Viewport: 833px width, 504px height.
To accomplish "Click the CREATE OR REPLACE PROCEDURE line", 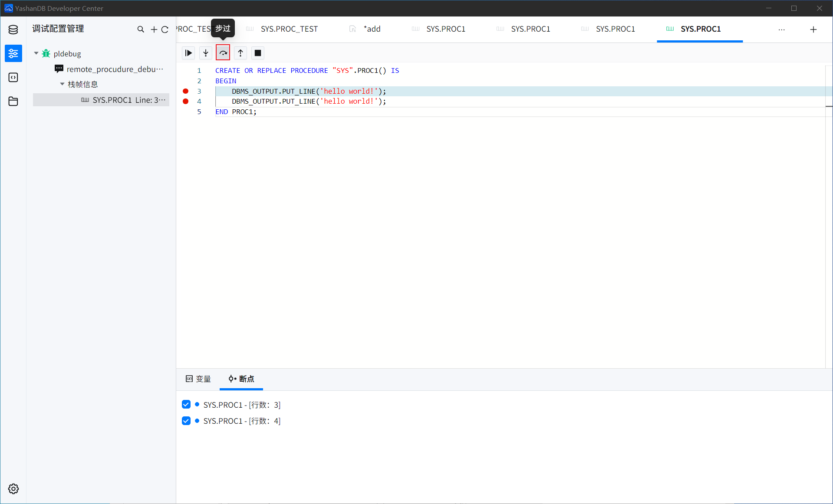I will [307, 70].
